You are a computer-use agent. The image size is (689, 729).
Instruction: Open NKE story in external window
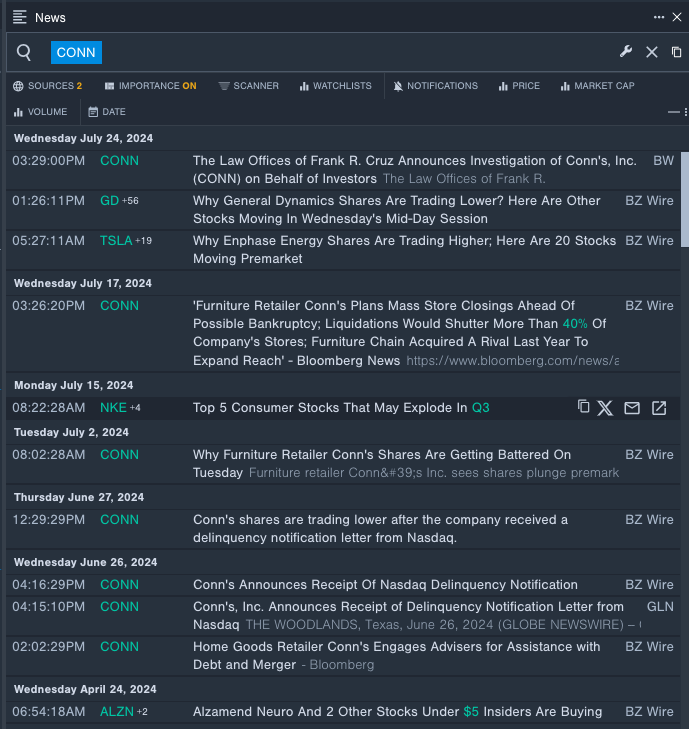(x=659, y=408)
